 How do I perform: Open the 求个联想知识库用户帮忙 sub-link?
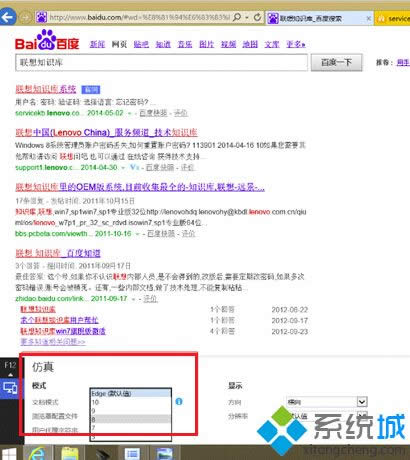59,320
